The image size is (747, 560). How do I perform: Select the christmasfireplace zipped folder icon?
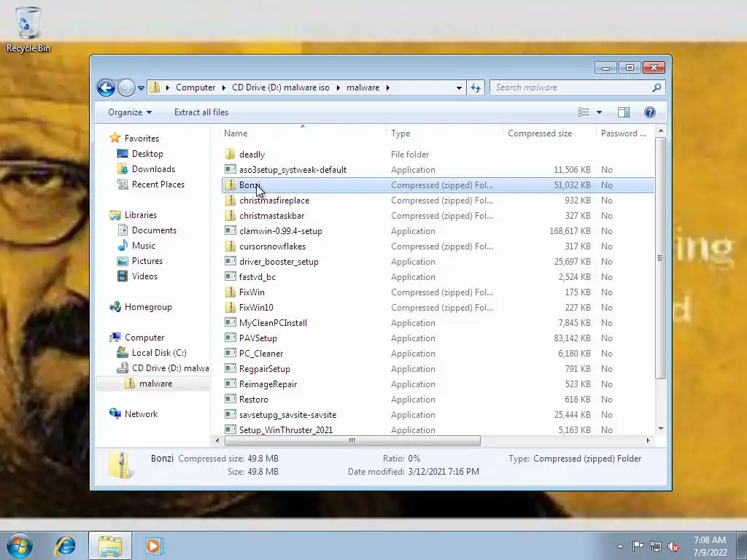tap(230, 201)
